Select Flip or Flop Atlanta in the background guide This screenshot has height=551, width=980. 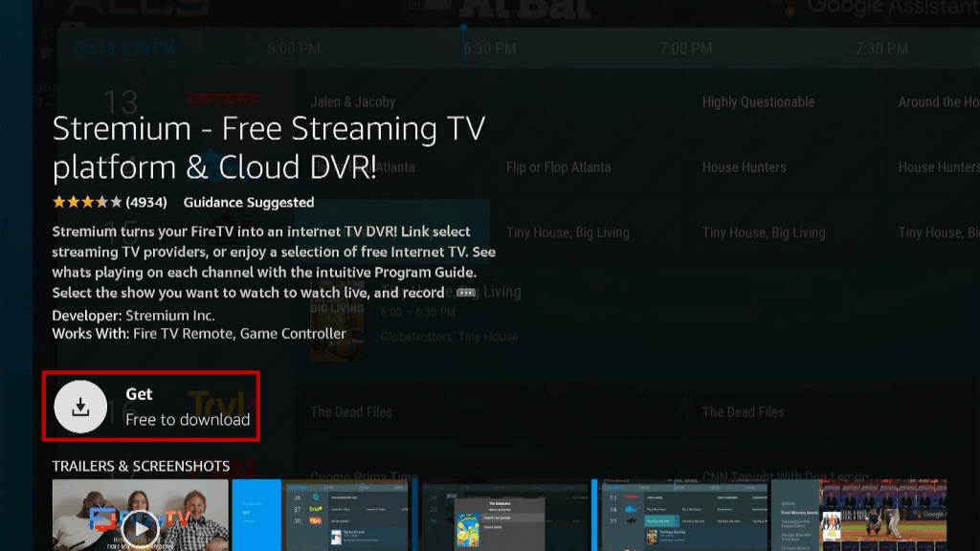pos(558,167)
